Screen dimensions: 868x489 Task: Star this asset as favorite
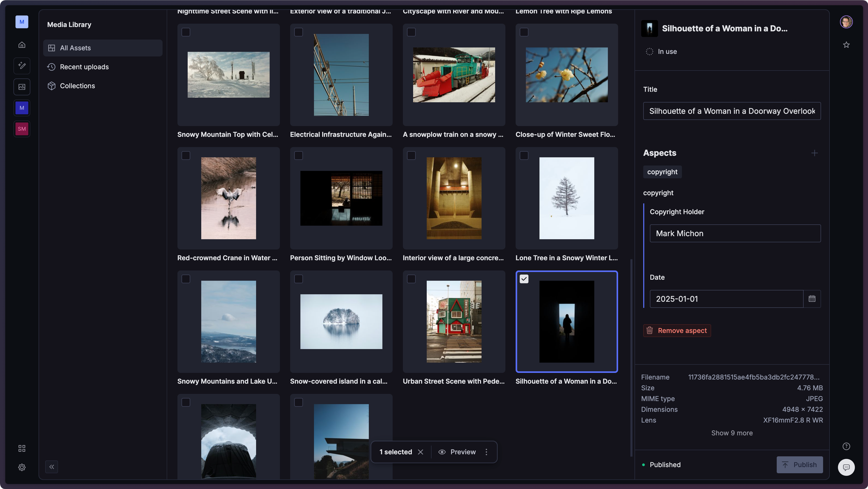coord(846,45)
